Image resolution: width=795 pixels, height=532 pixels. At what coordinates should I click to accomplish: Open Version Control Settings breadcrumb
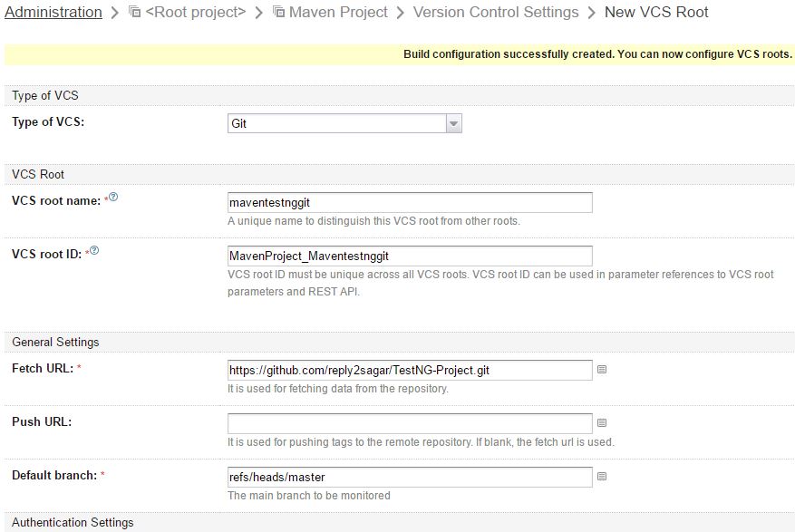[x=496, y=12]
